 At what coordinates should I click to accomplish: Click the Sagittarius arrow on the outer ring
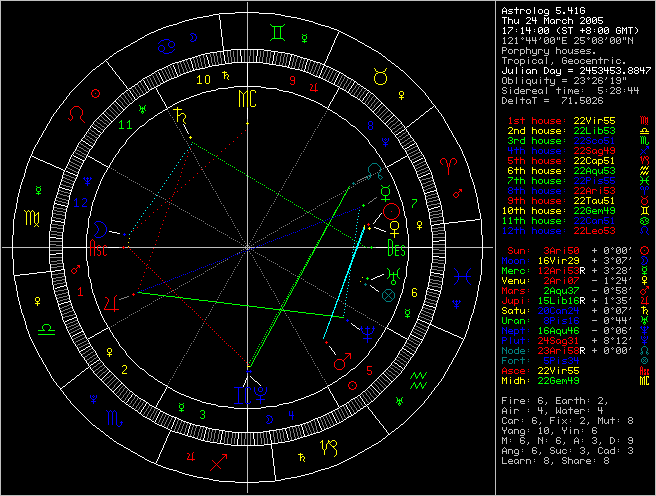point(216,461)
